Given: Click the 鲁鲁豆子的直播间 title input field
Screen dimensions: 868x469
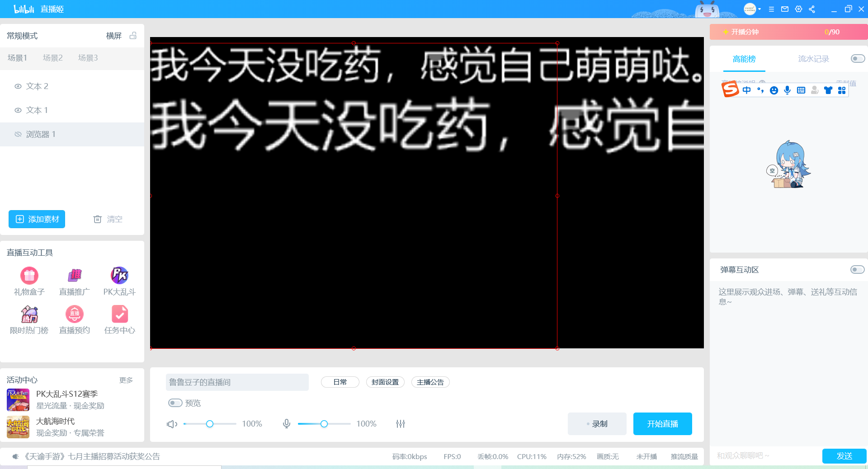Looking at the screenshot, I should [237, 382].
